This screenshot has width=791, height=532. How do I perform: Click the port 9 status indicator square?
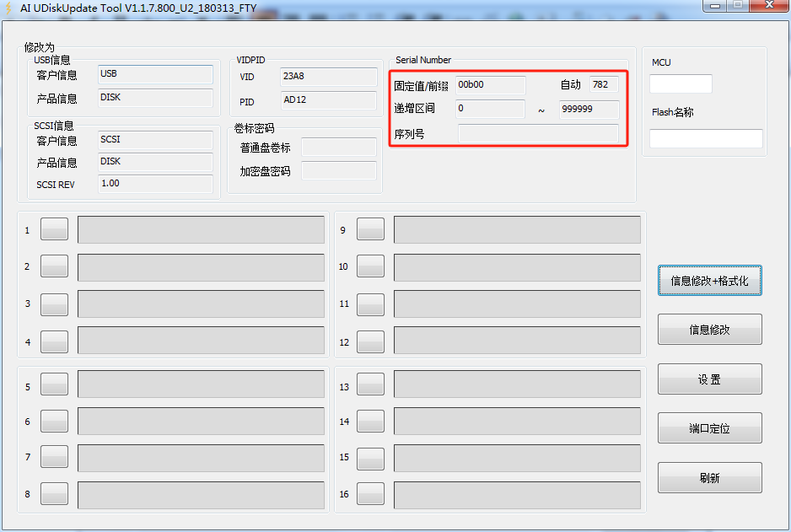point(369,228)
